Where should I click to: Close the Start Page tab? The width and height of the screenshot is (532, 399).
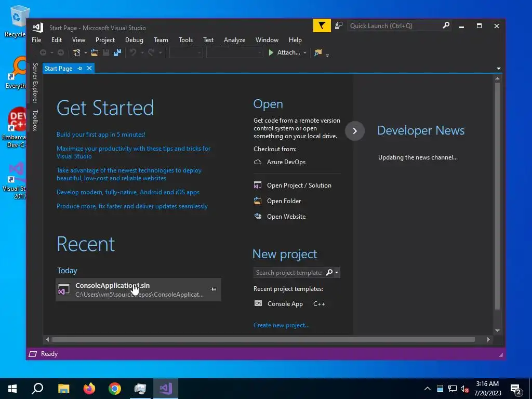pyautogui.click(x=89, y=68)
